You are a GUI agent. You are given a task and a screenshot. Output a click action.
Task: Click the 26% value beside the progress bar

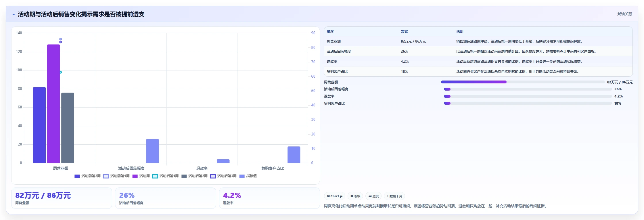pyautogui.click(x=618, y=89)
